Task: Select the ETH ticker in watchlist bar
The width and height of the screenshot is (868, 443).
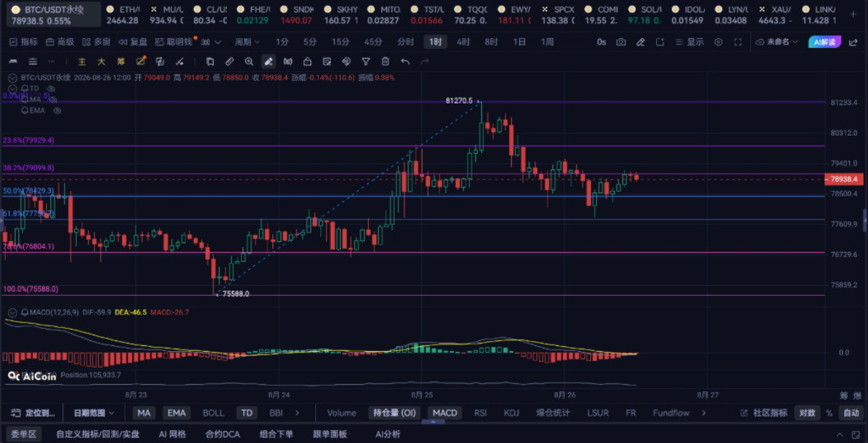Action: coord(122,15)
